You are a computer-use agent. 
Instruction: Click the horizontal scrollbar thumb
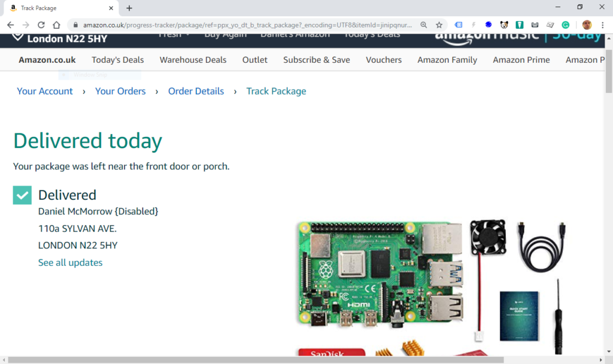256,360
